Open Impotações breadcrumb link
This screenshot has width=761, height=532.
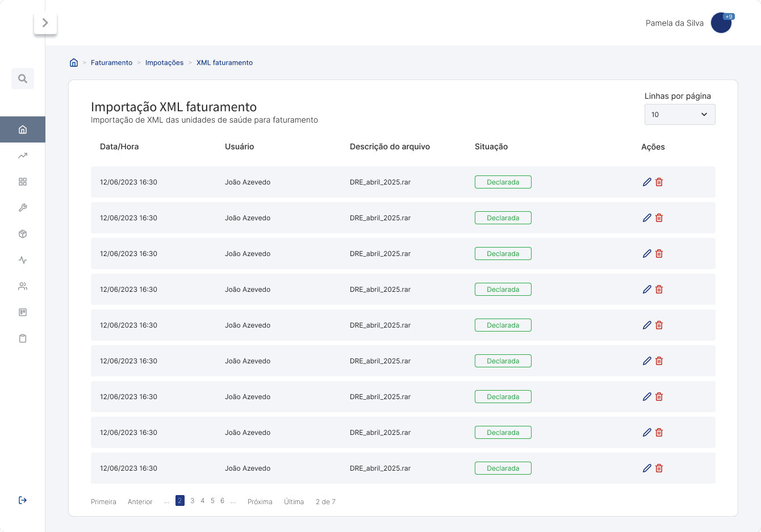[x=164, y=62]
